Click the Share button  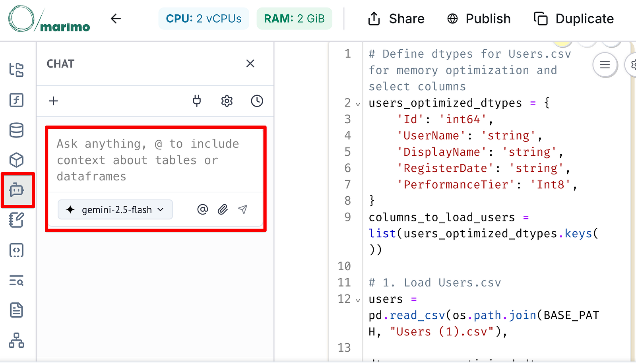(x=396, y=19)
